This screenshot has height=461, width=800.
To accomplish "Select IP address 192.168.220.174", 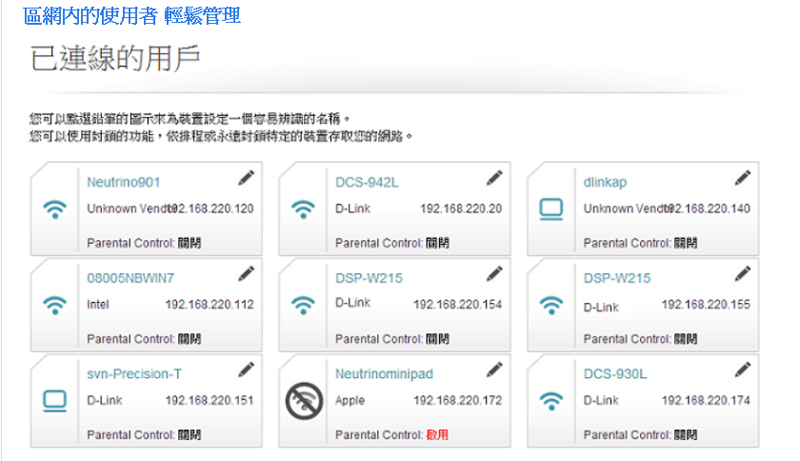I will click(x=706, y=400).
